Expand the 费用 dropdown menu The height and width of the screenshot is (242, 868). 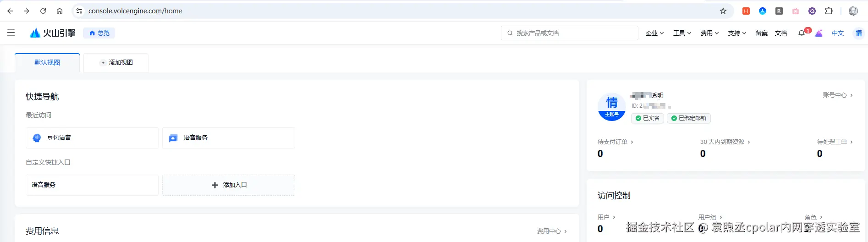coord(709,33)
